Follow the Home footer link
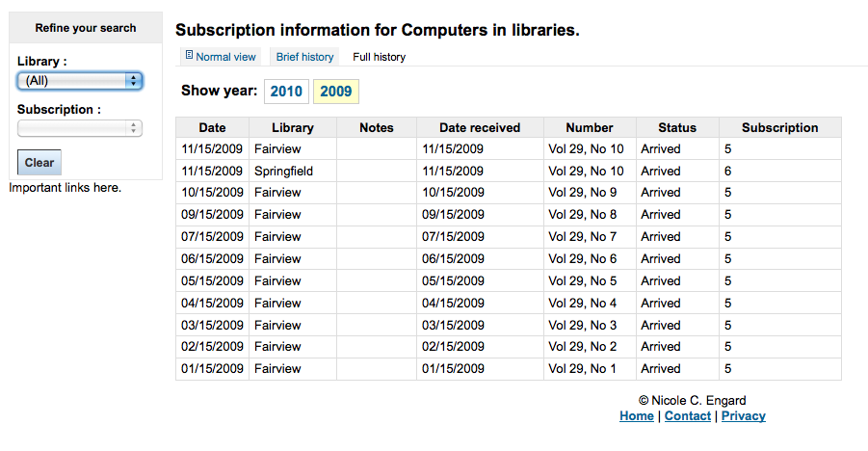This screenshot has width=868, height=451. pyautogui.click(x=636, y=415)
